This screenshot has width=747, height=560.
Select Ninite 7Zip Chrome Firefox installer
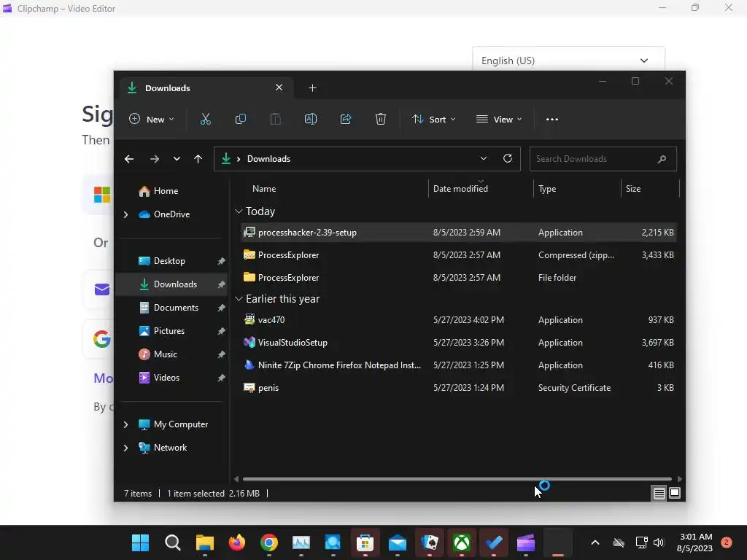pos(459,365)
